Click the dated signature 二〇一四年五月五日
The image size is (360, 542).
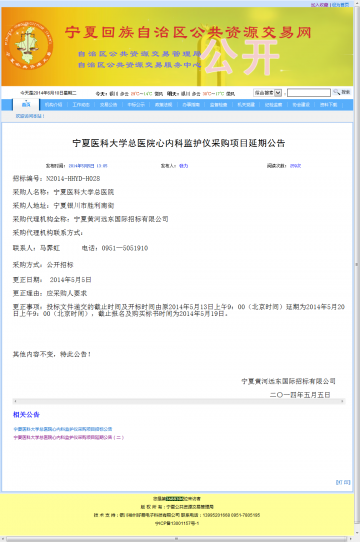pos(300,395)
